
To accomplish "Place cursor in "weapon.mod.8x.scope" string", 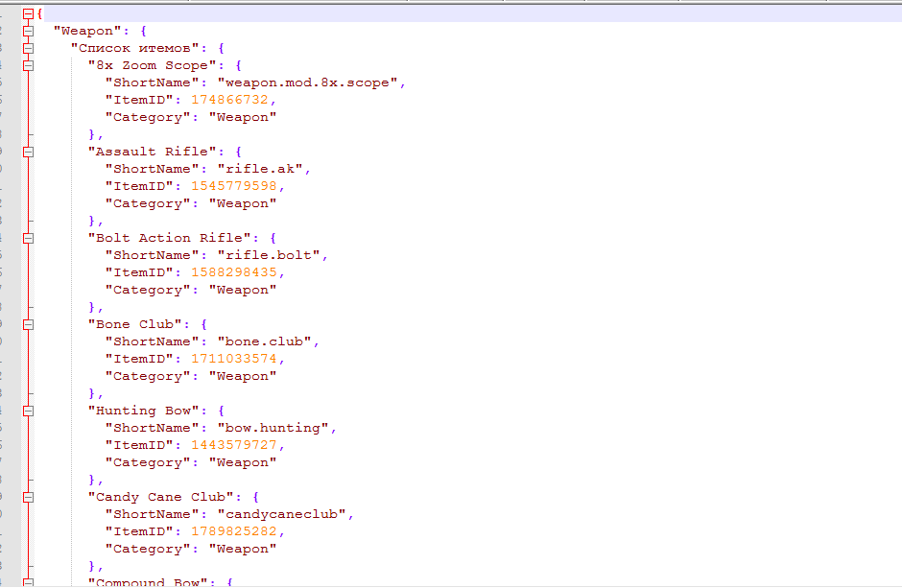I will [307, 82].
